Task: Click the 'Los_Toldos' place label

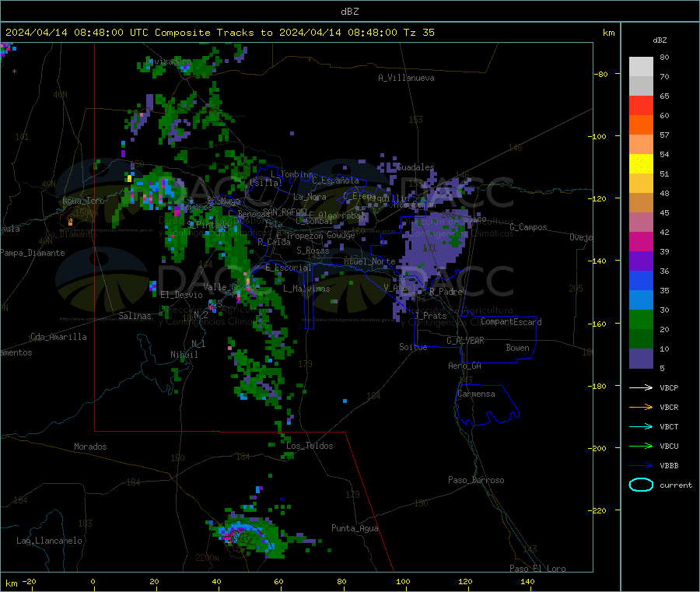Action: pyautogui.click(x=310, y=446)
